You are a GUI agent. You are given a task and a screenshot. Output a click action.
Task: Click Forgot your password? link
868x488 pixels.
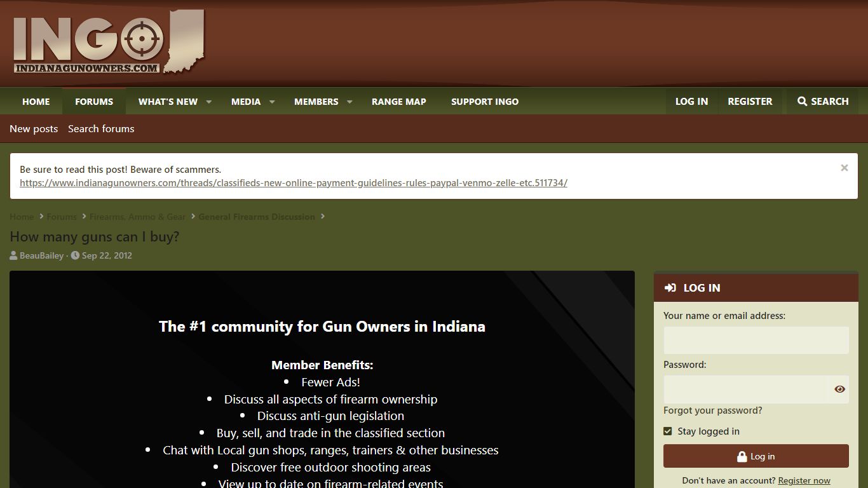click(x=713, y=410)
